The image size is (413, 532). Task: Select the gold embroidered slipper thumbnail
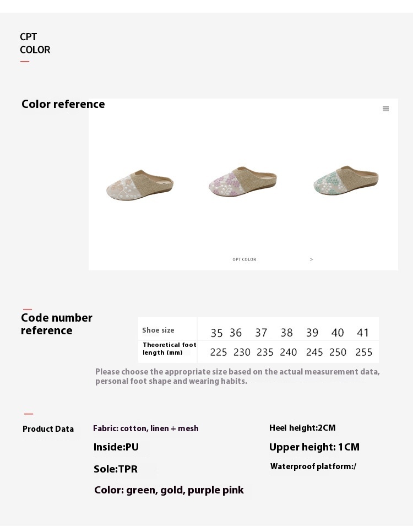(x=140, y=184)
